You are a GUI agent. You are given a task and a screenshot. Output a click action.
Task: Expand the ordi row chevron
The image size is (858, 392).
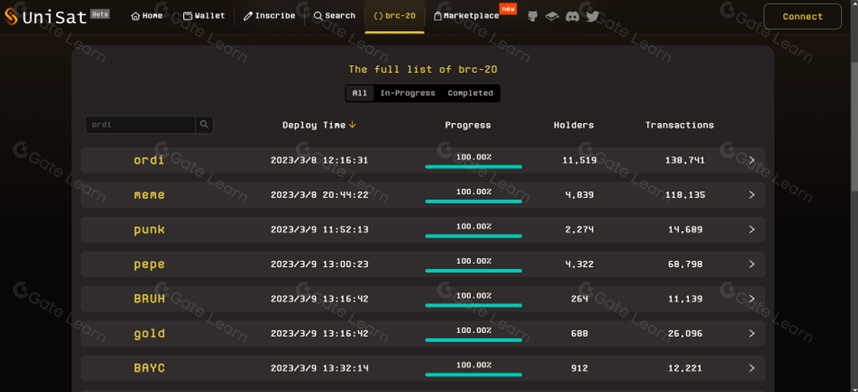(x=752, y=160)
